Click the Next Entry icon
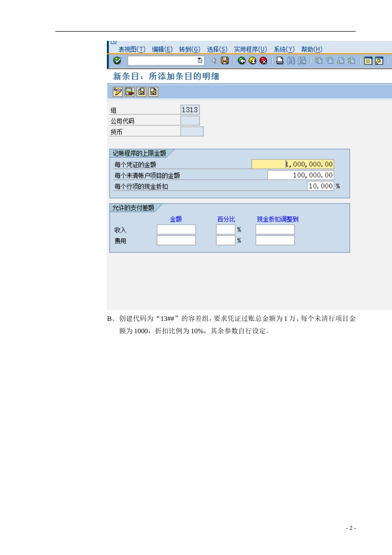Viewport: 392px width, 555px height. click(153, 92)
